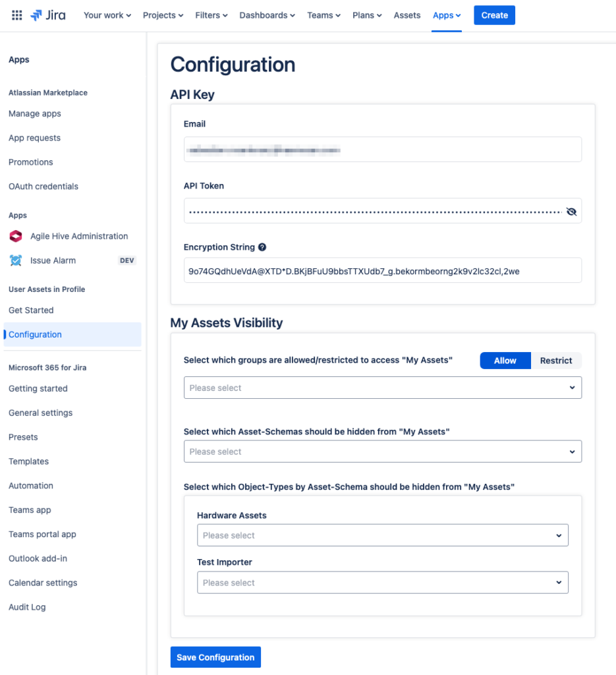
Task: Click the Save Configuration button
Action: pos(215,657)
